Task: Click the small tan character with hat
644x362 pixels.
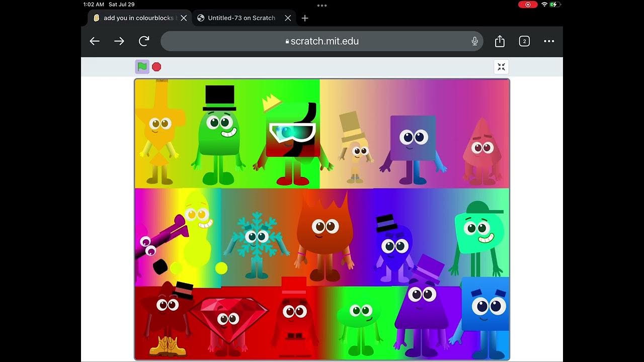Action: pos(356,147)
